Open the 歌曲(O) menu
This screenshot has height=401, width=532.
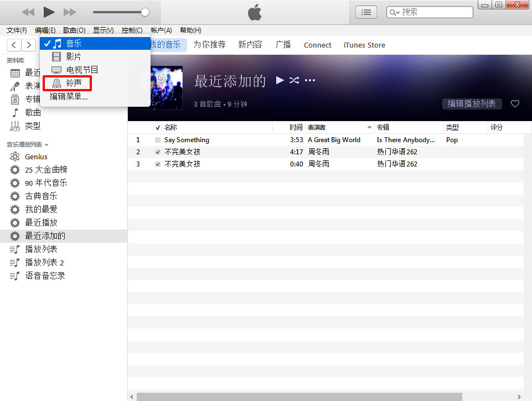click(74, 30)
